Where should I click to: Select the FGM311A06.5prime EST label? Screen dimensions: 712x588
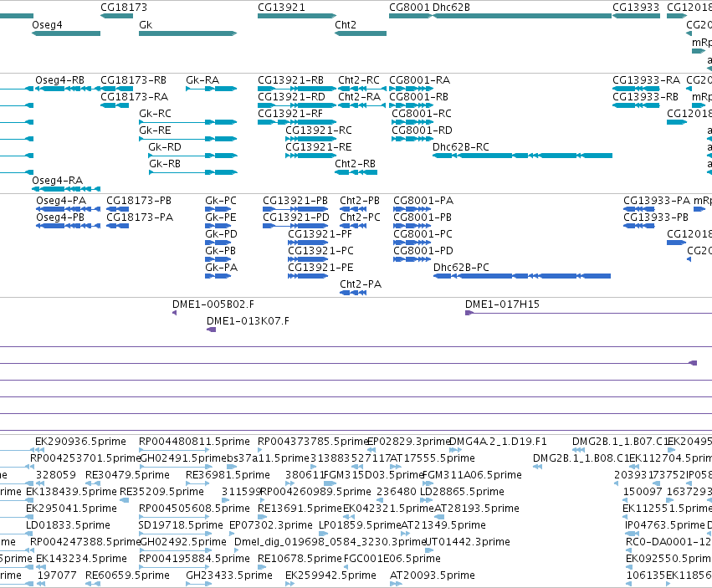pyautogui.click(x=472, y=475)
